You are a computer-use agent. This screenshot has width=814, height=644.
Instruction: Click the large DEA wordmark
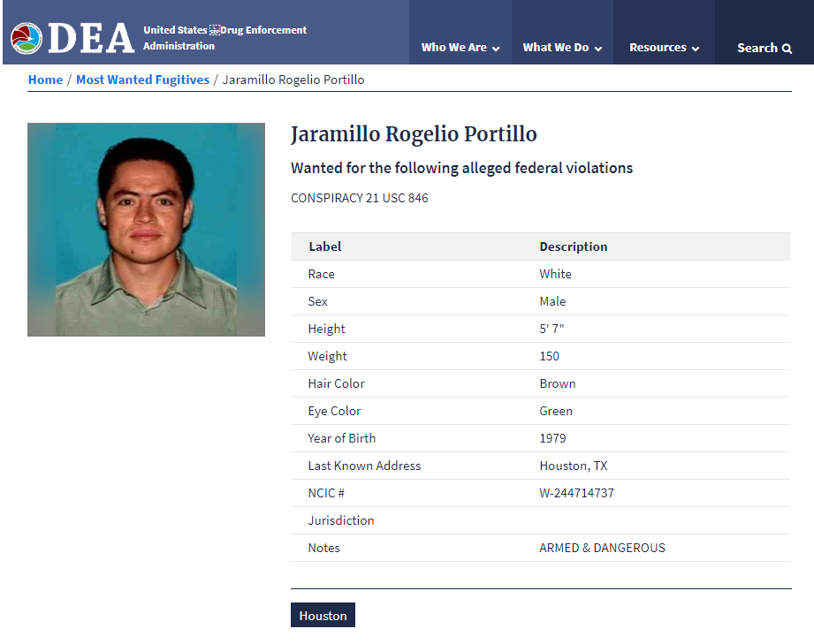click(x=90, y=38)
